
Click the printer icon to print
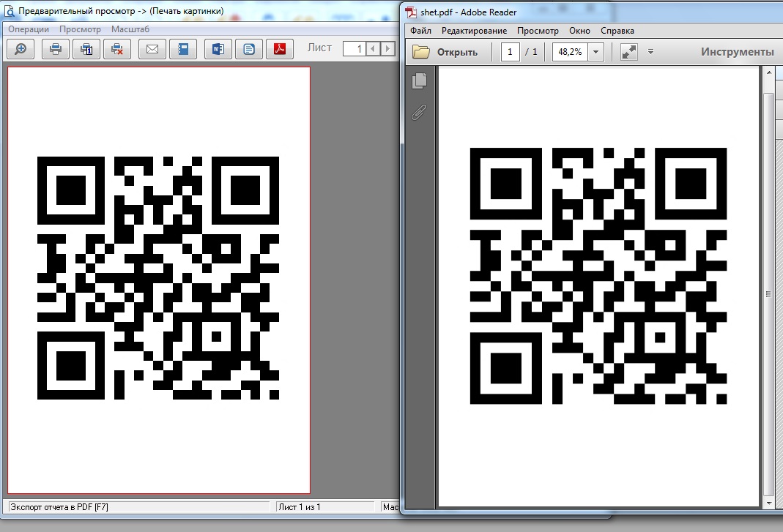click(x=56, y=49)
